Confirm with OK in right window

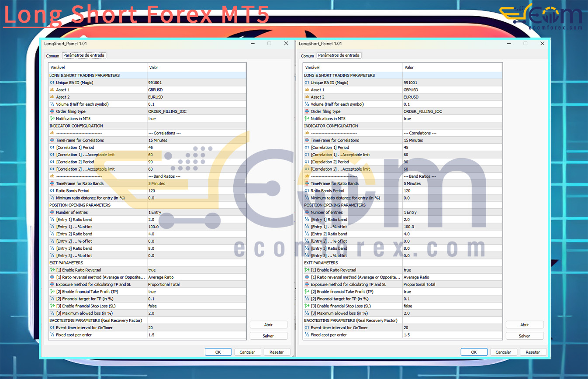click(474, 352)
